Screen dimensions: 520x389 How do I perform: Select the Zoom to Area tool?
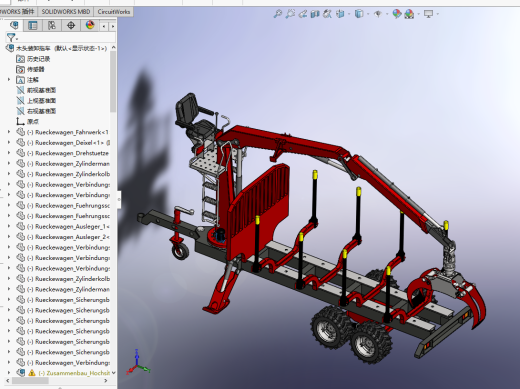pyautogui.click(x=290, y=14)
